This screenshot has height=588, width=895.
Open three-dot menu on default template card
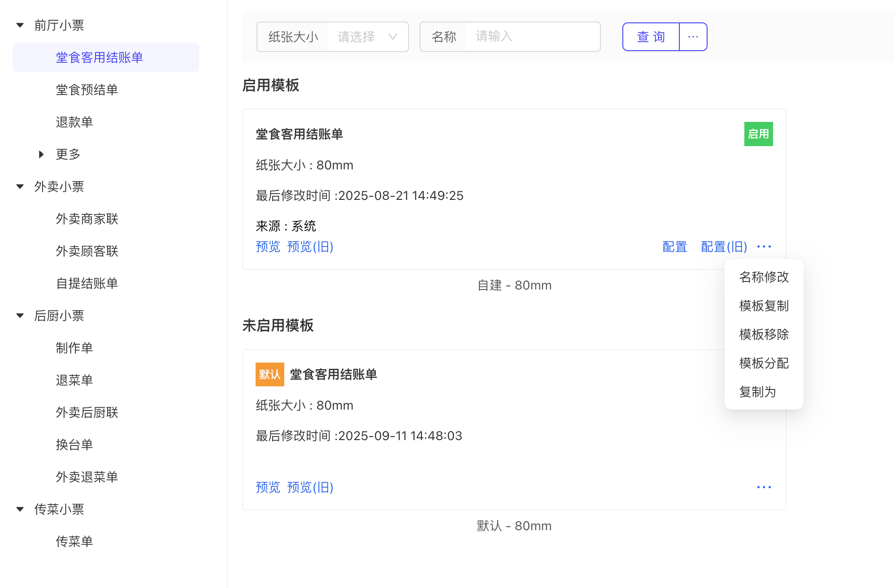(764, 487)
